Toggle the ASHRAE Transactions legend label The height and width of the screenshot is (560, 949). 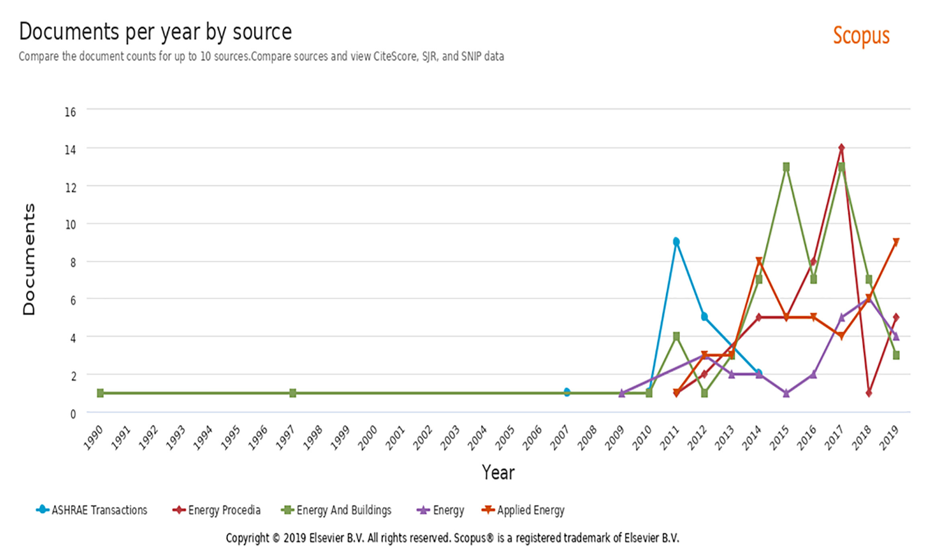[99, 510]
